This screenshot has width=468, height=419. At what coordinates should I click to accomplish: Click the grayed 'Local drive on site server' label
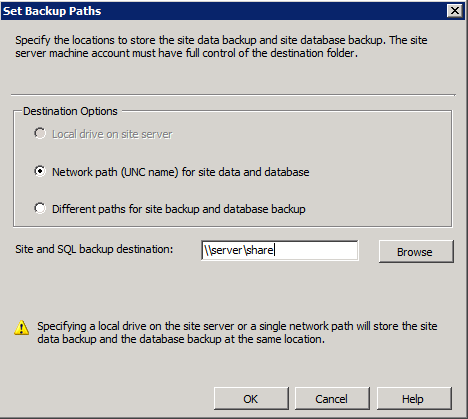click(112, 134)
